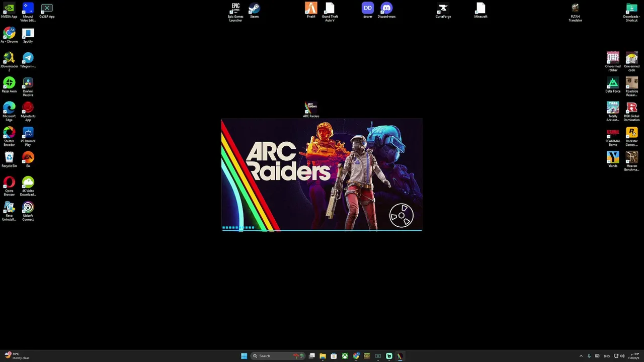Image resolution: width=644 pixels, height=362 pixels.
Task: Click the RISK Global Domination icon
Action: coord(631,112)
